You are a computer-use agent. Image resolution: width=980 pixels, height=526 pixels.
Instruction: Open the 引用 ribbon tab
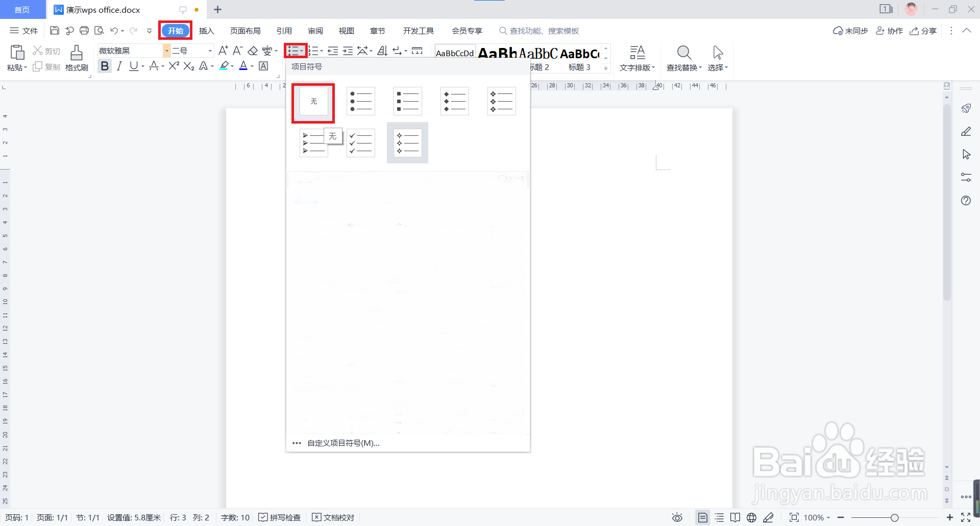284,31
